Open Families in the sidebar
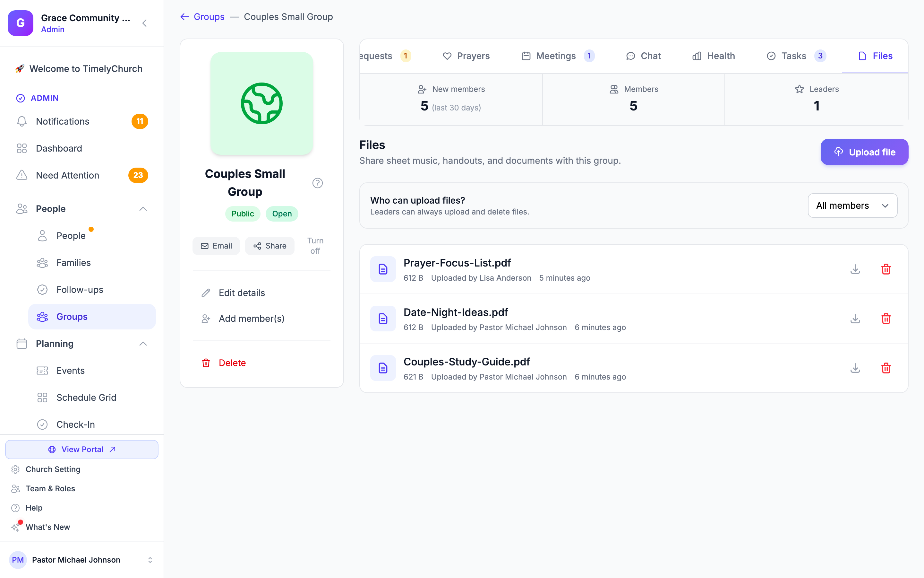 point(92,263)
